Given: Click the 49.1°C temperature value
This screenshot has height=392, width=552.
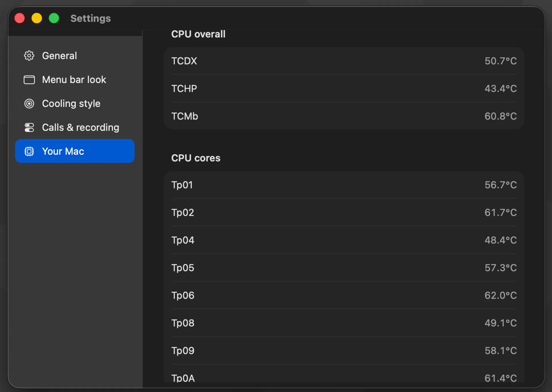Looking at the screenshot, I should 501,323.
